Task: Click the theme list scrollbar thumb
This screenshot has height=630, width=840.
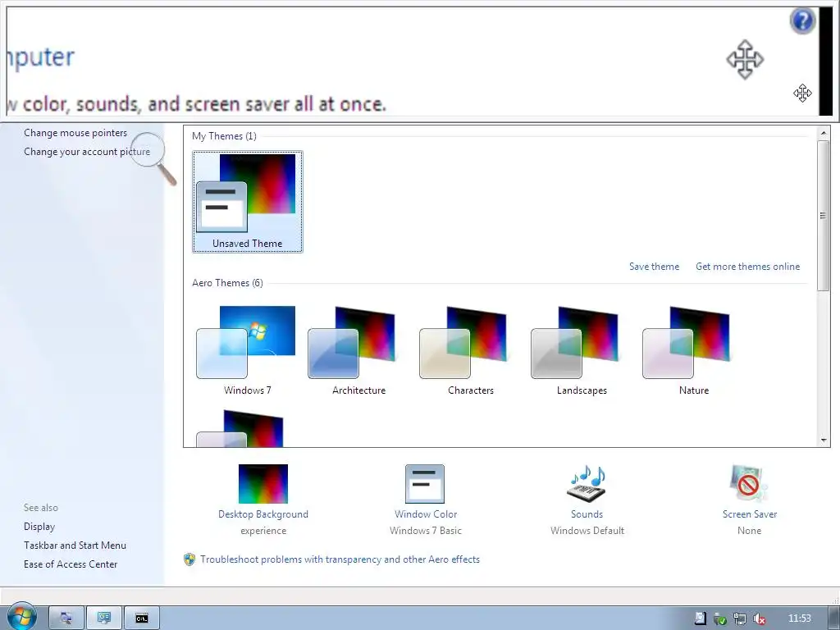Action: [x=824, y=216]
